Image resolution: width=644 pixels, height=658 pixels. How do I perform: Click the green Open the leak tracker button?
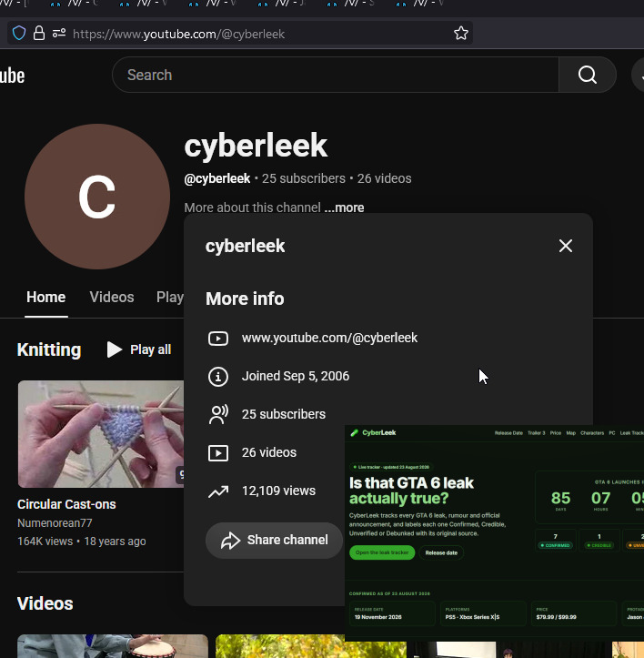click(382, 552)
